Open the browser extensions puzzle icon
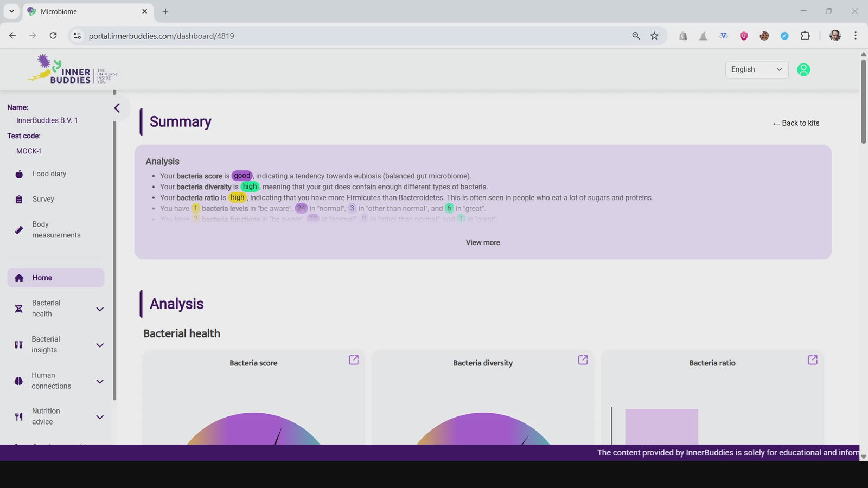The image size is (868, 488). (805, 36)
